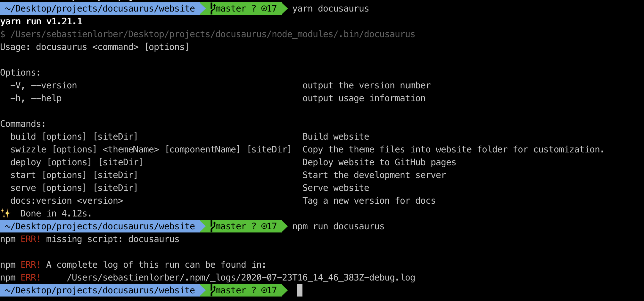Click the git branch icon in the middle prompt
Viewport: 644px width, 301px height.
(x=212, y=226)
